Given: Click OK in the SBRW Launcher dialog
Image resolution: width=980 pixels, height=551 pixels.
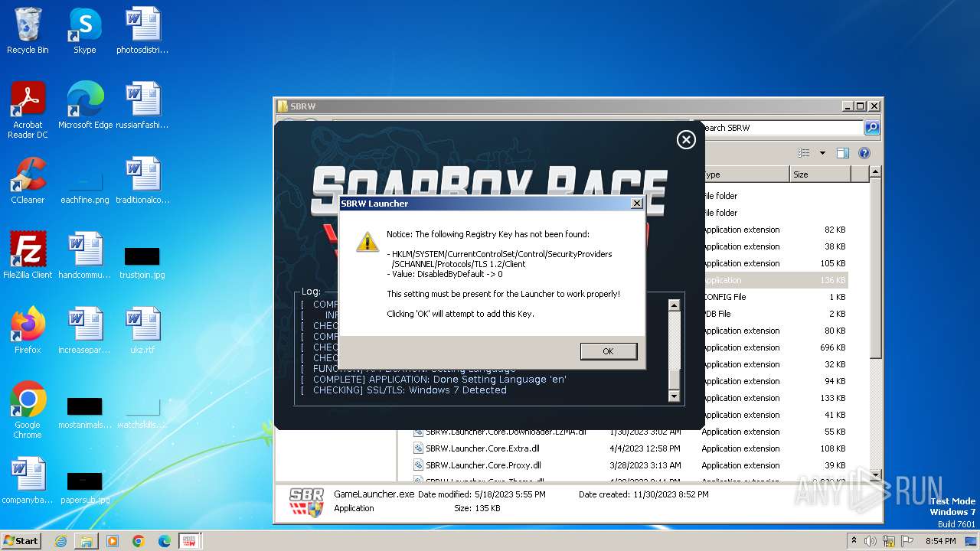Looking at the screenshot, I should coord(608,351).
